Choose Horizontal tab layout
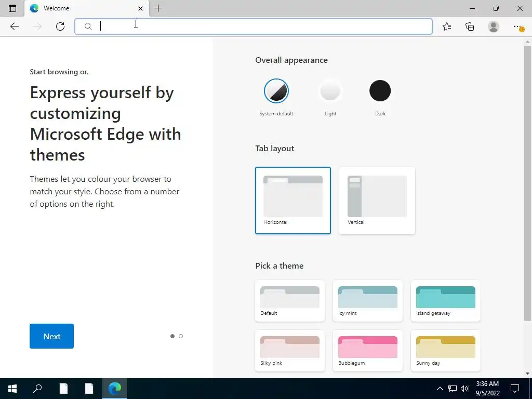Image resolution: width=532 pixels, height=399 pixels. pyautogui.click(x=293, y=201)
